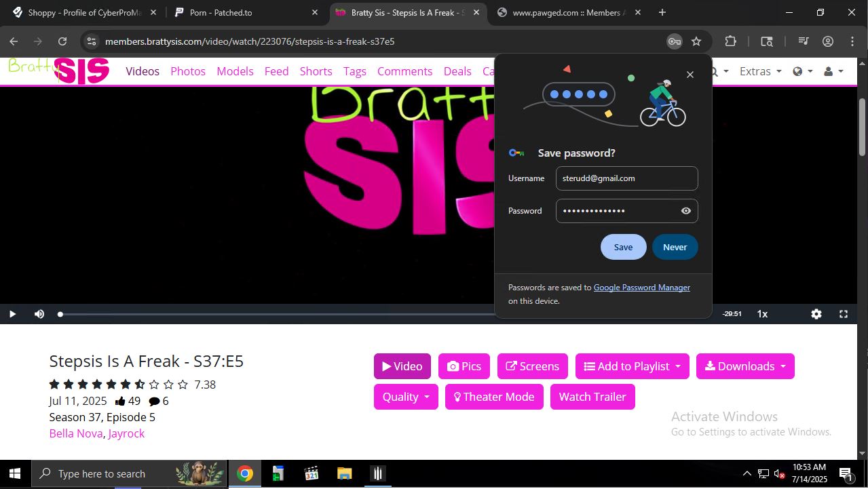This screenshot has width=868, height=489.
Task: Select the Video button below the player
Action: 402,366
